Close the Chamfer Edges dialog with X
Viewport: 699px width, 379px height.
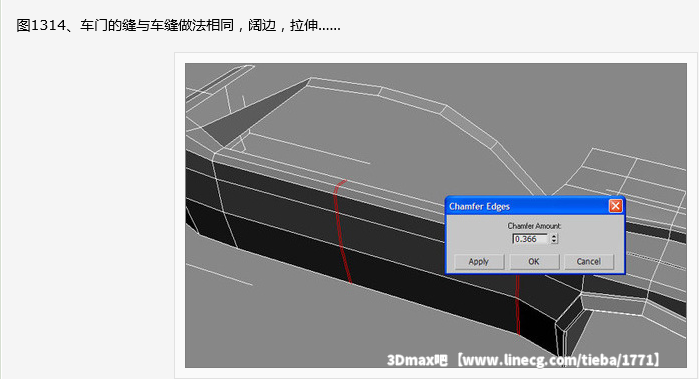pyautogui.click(x=615, y=206)
